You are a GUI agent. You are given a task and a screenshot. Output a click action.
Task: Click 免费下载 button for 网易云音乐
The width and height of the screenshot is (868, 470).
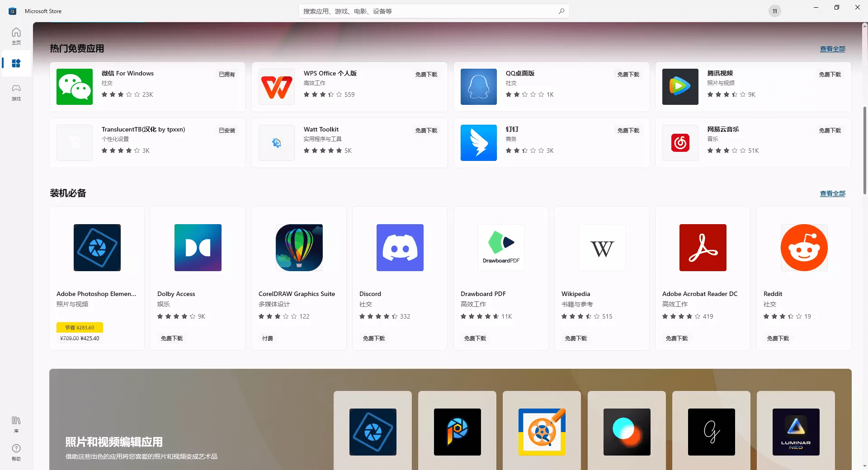830,131
